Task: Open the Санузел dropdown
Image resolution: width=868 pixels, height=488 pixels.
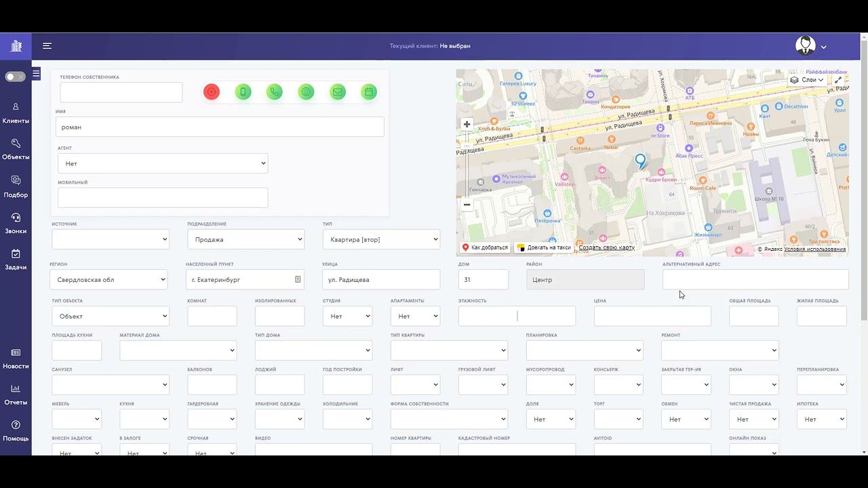Action: [x=111, y=385]
